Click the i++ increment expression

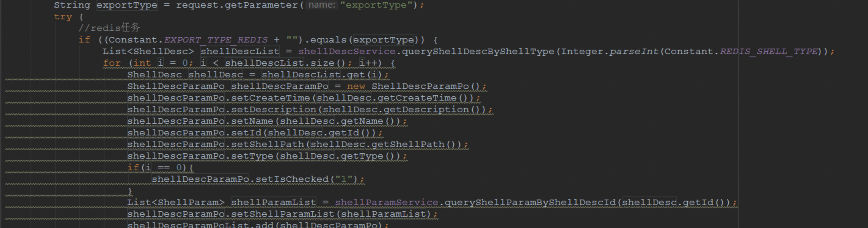click(x=368, y=63)
